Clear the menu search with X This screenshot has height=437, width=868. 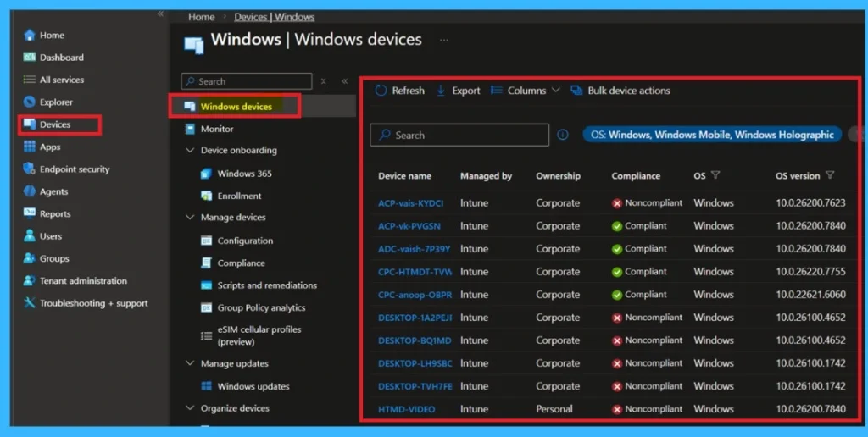point(323,81)
